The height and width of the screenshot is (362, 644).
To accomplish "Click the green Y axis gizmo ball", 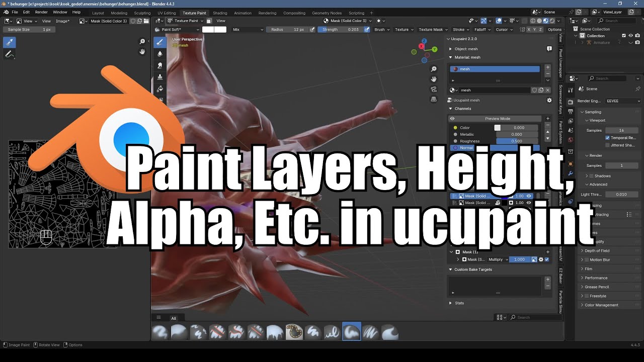I will (434, 49).
